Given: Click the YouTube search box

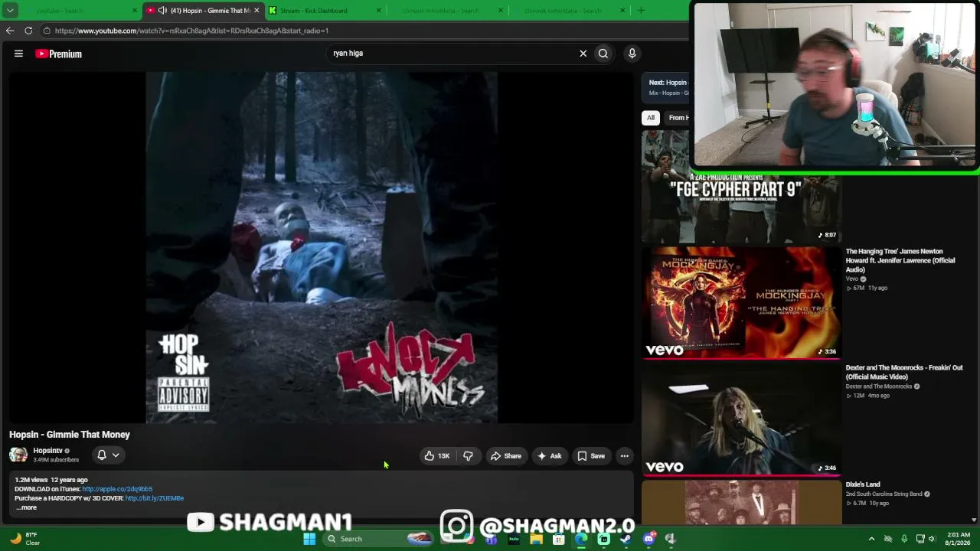Looking at the screenshot, I should tap(452, 54).
